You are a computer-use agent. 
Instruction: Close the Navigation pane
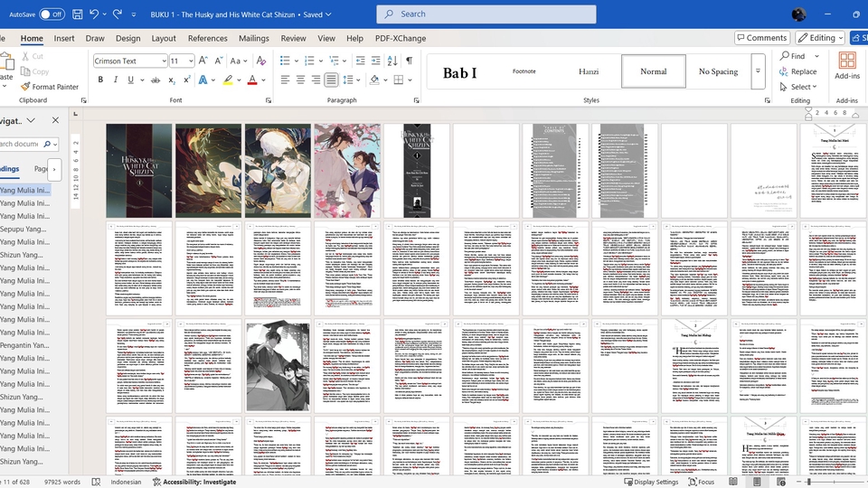(x=55, y=120)
